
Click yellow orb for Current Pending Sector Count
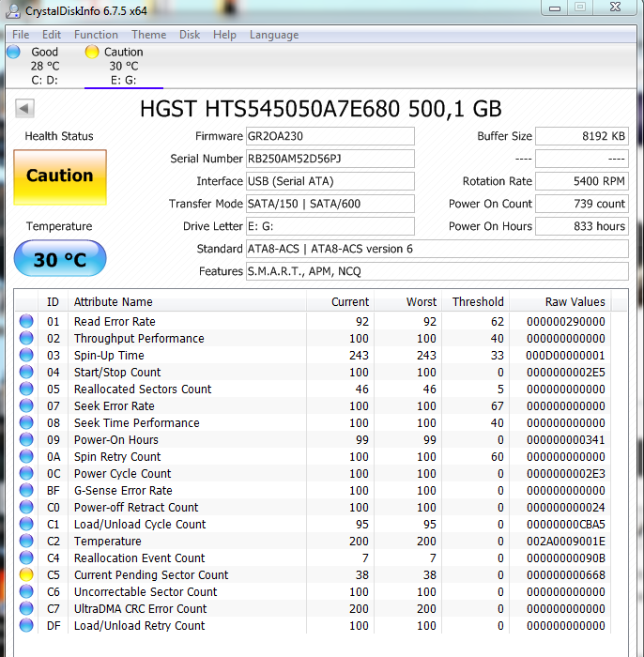(26, 574)
